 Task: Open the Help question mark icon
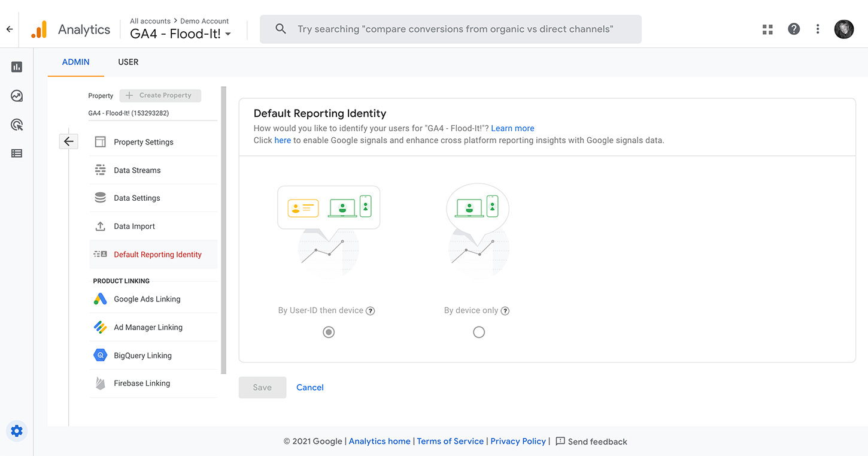(x=794, y=29)
